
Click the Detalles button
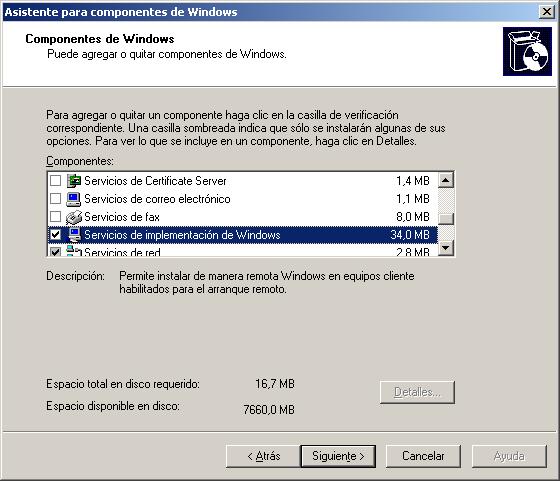(417, 392)
